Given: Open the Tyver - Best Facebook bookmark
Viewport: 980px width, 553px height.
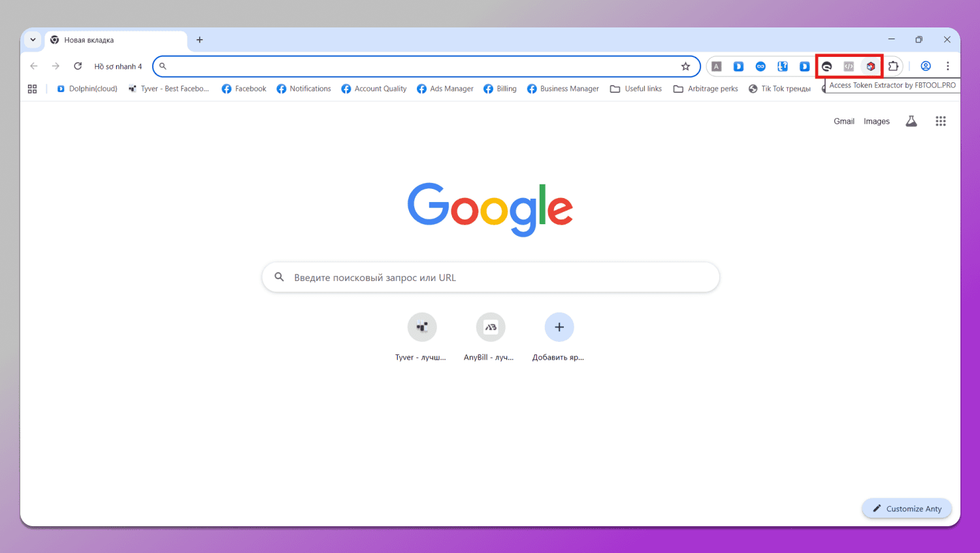Looking at the screenshot, I should point(169,89).
